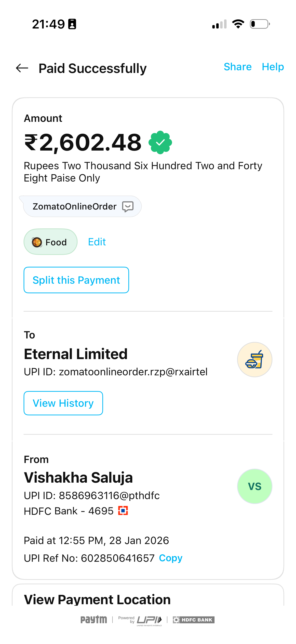Edit the Food category tag

click(97, 242)
